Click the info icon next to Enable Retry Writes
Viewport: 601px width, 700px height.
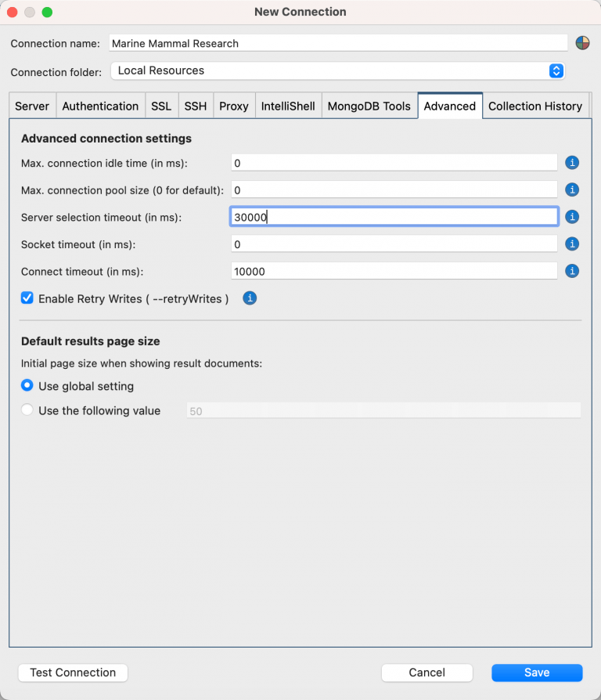click(249, 298)
